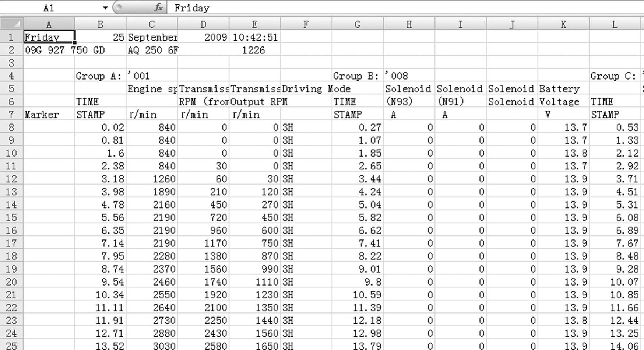Click the cell with year 2009
The width and height of the screenshot is (644, 350).
click(203, 37)
